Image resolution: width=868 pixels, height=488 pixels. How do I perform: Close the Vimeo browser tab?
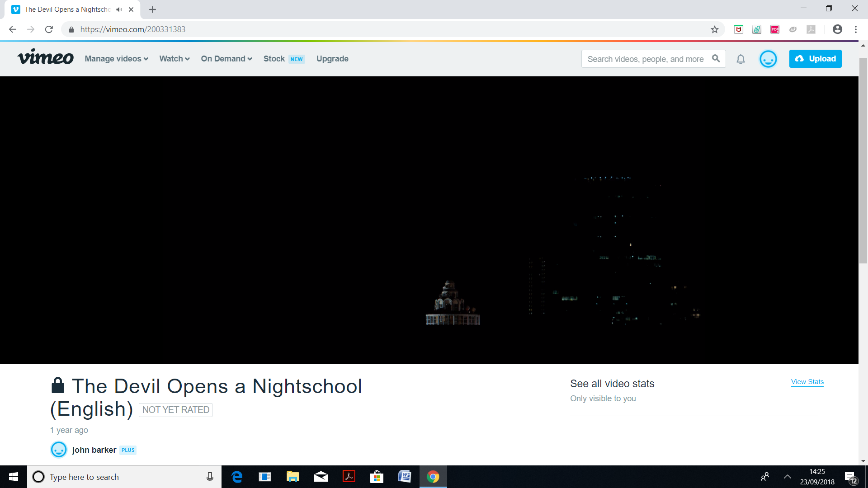coord(131,9)
